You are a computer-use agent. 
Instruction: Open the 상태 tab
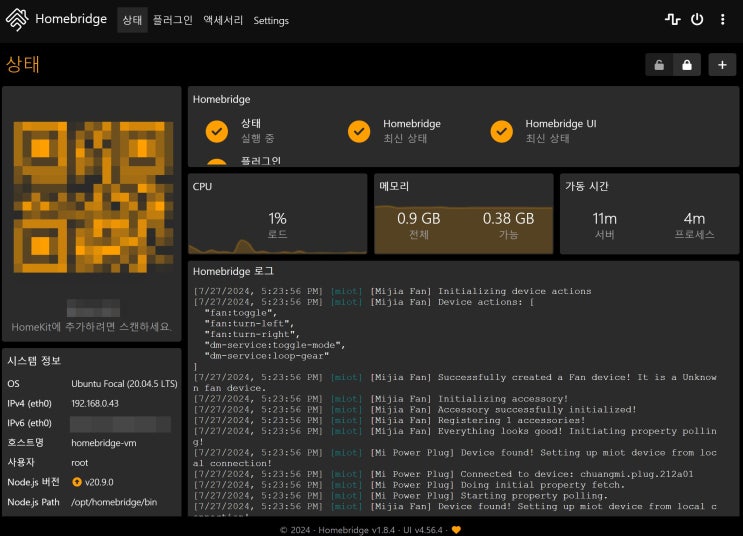[132, 20]
